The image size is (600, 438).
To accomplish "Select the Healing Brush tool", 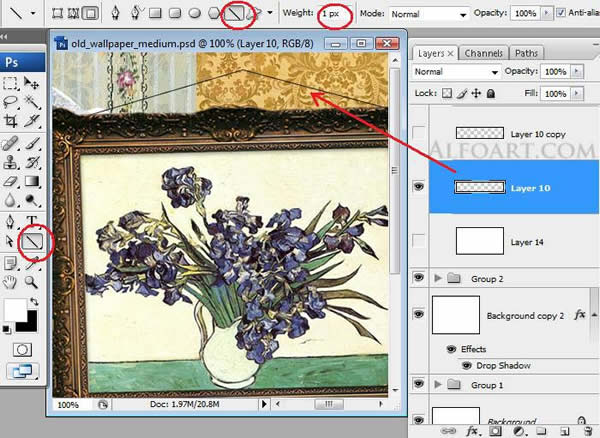I will (10, 144).
